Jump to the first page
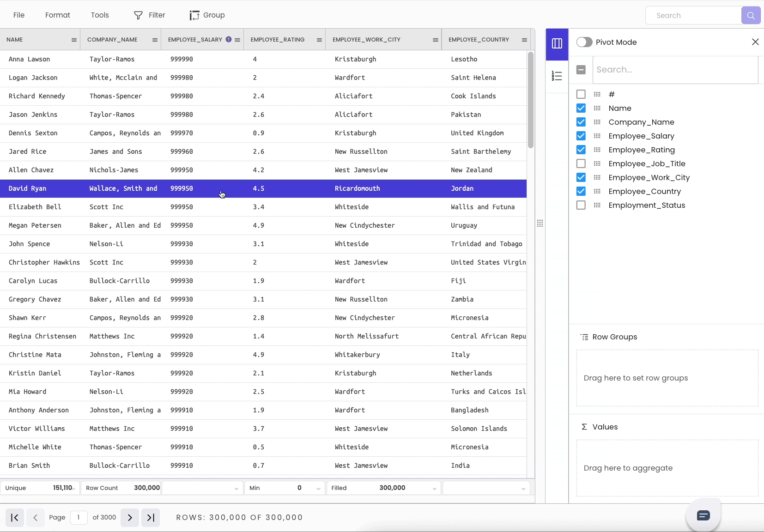764x532 pixels. click(15, 518)
